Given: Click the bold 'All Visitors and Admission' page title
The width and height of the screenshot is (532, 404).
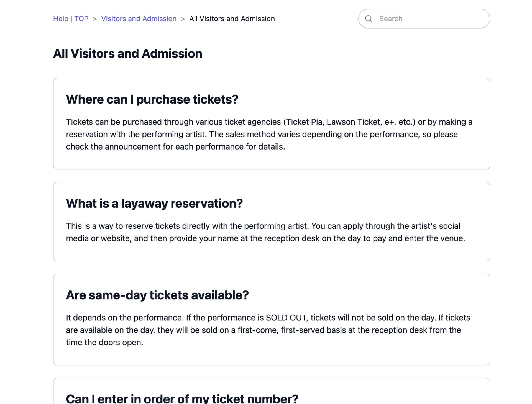Looking at the screenshot, I should point(127,53).
